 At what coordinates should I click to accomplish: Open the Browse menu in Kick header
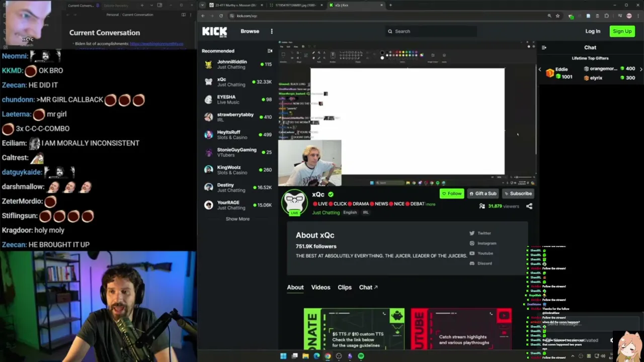pos(250,31)
